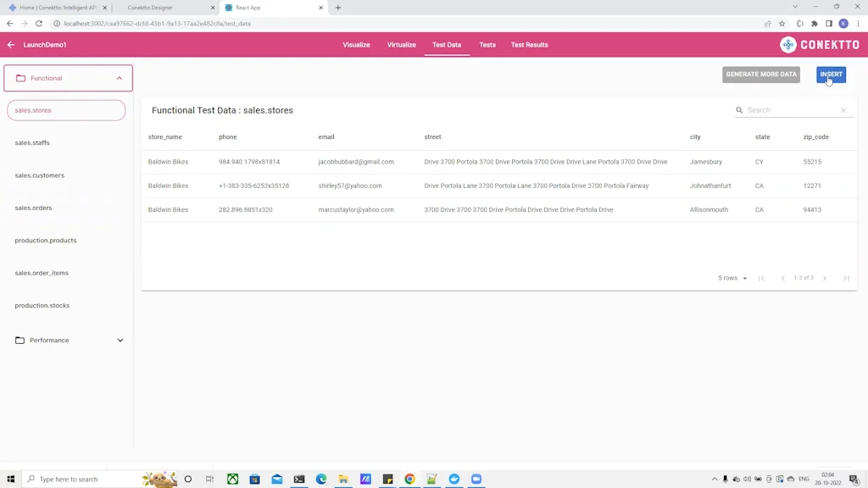The image size is (868, 488).
Task: Select the sales.customers table in the sidebar
Action: coord(40,175)
